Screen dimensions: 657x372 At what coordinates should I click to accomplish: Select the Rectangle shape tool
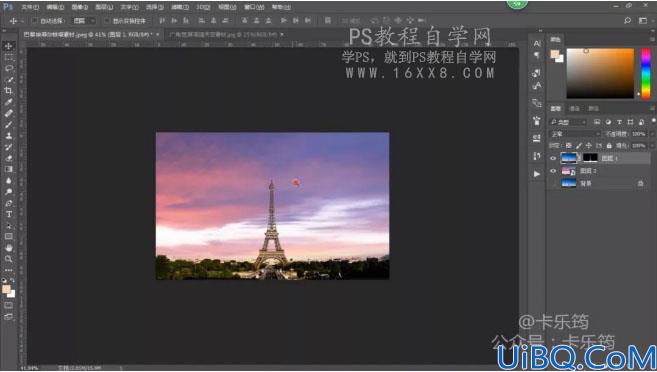[8, 237]
